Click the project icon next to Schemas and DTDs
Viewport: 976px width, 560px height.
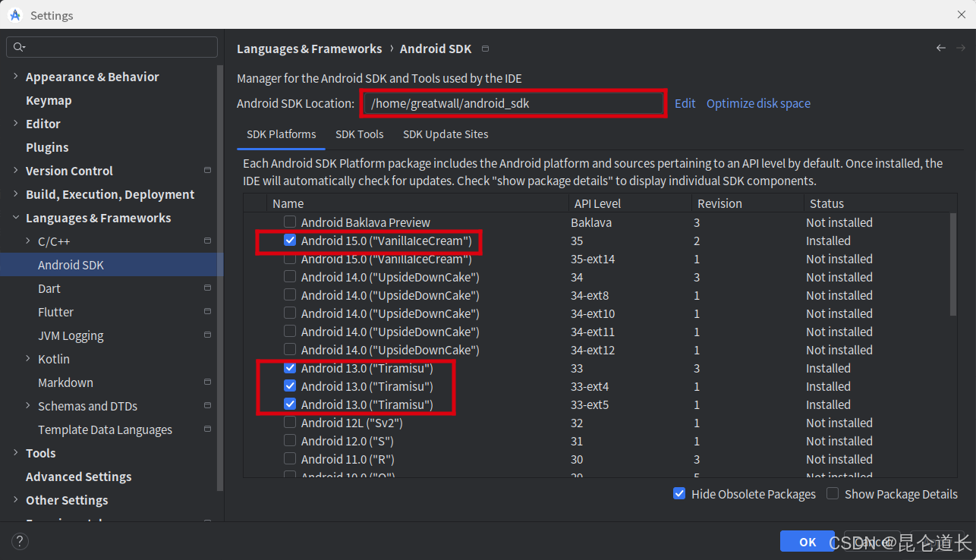(207, 406)
